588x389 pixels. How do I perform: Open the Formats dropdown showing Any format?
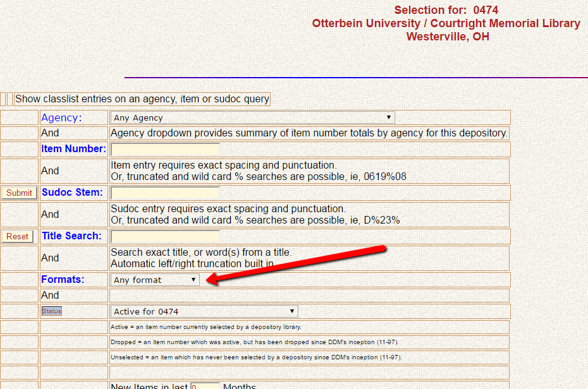click(154, 280)
